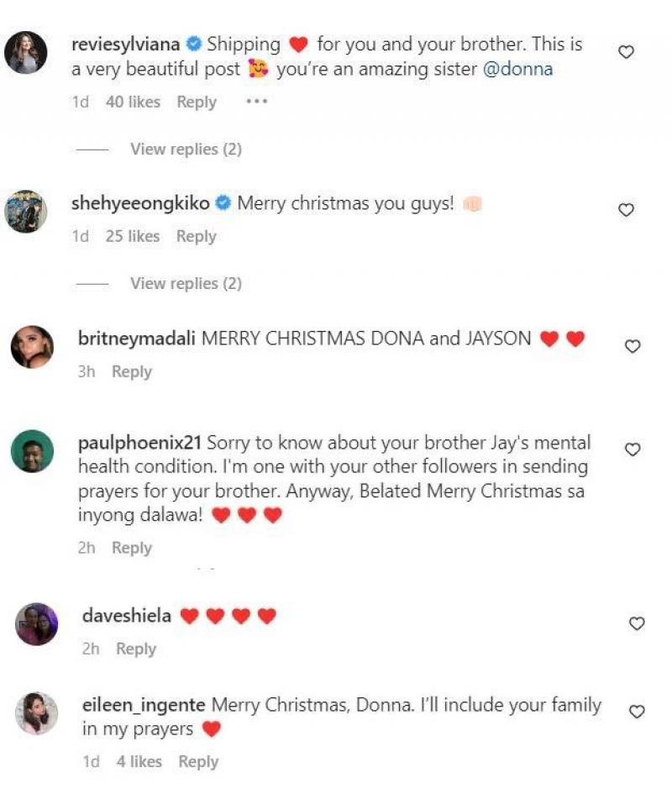Open reviesylviana's profile picture
This screenshot has width=672, height=794.
[26, 55]
